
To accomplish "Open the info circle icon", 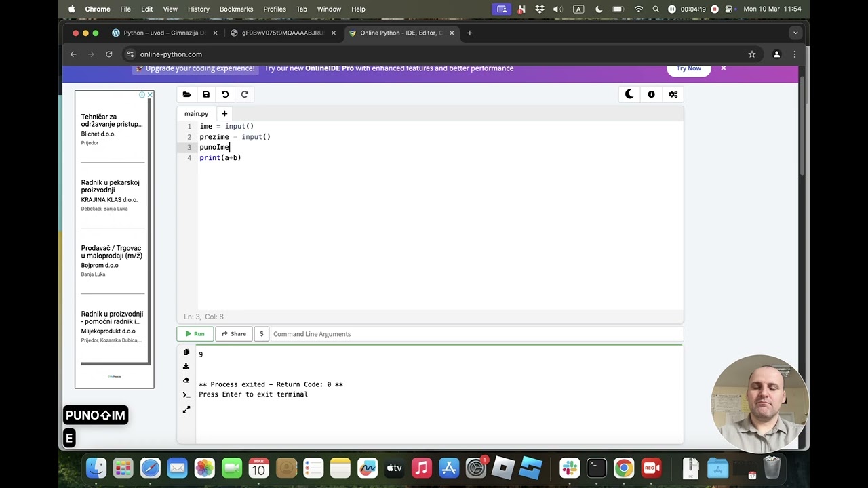I will [651, 94].
